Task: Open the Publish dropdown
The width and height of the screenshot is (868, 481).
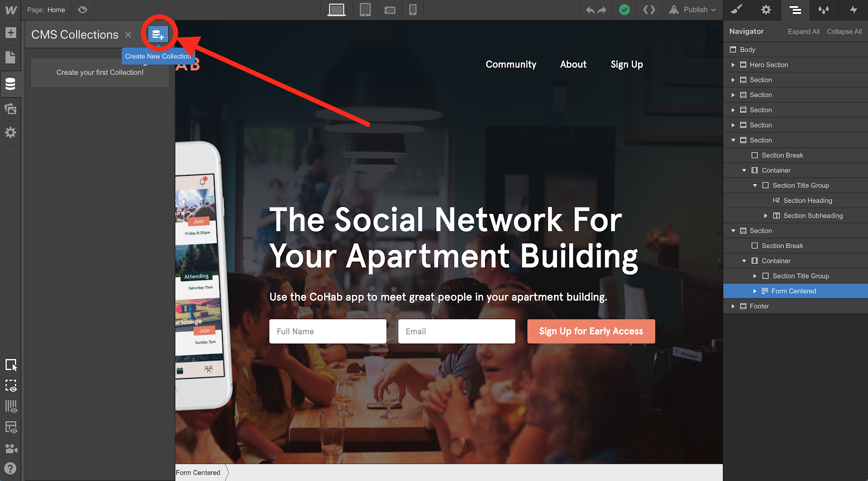Action: pyautogui.click(x=692, y=10)
